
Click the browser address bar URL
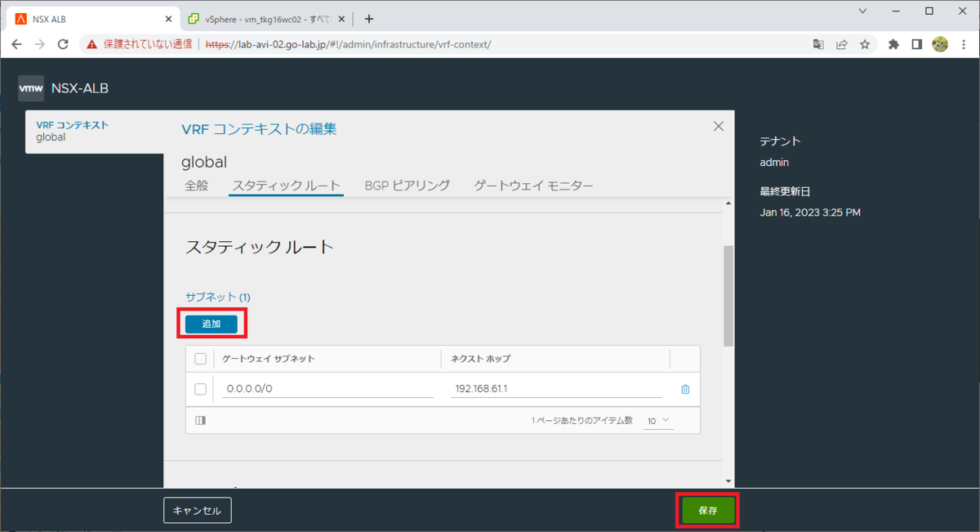point(348,44)
